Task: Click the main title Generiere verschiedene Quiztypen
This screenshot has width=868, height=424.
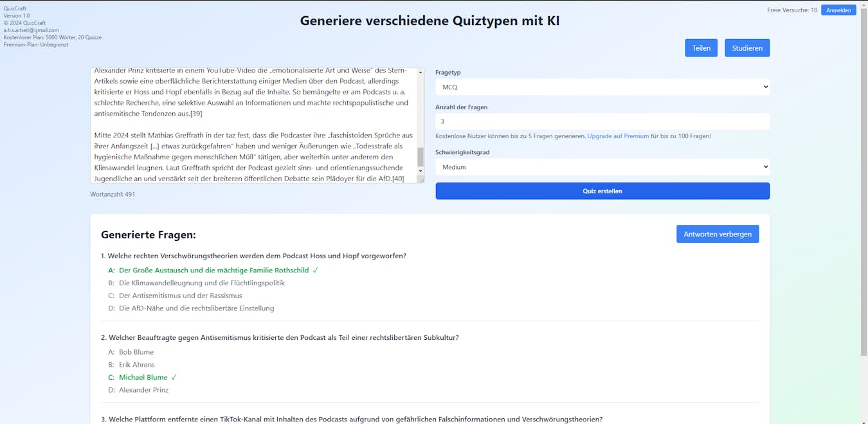Action: (429, 21)
